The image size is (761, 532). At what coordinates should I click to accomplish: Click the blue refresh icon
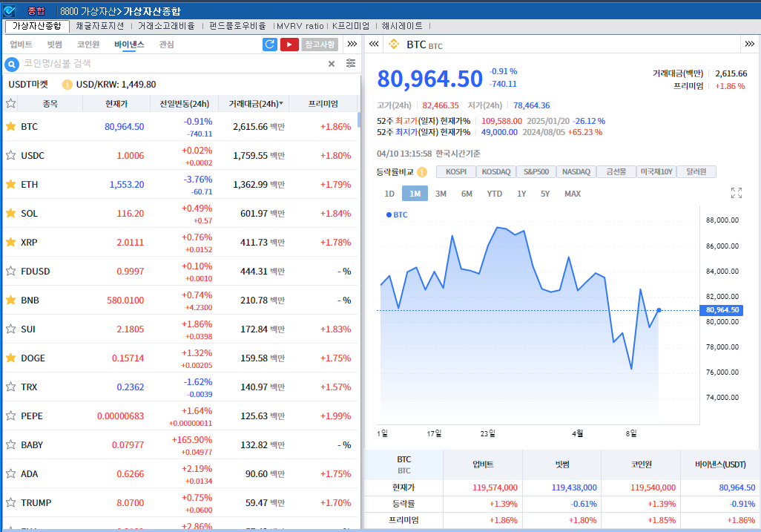click(x=270, y=45)
